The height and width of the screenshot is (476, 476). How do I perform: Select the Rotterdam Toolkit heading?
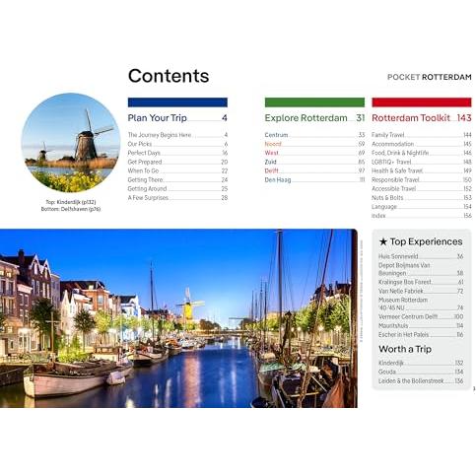(x=411, y=118)
